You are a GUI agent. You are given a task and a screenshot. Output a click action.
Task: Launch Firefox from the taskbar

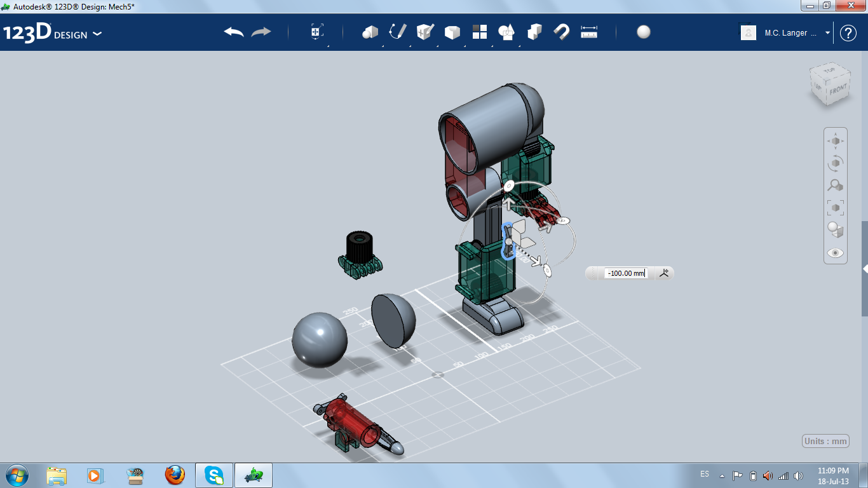pyautogui.click(x=175, y=475)
